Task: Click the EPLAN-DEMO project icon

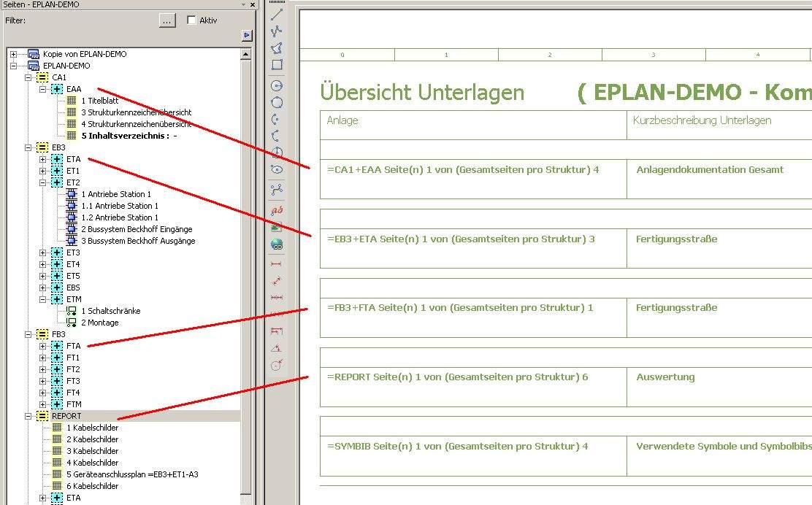Action: click(x=33, y=66)
